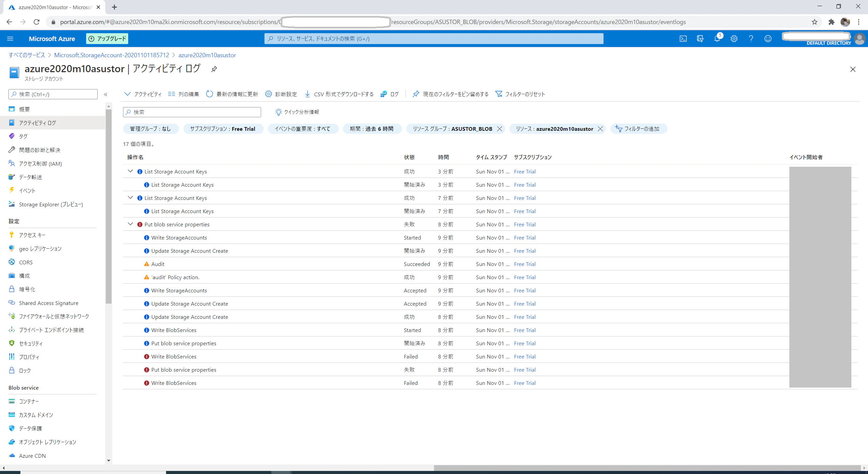Open Free Trial link for Failed Write BlobServices bottom row
Viewport: 868px width, 474px height.
(525, 383)
